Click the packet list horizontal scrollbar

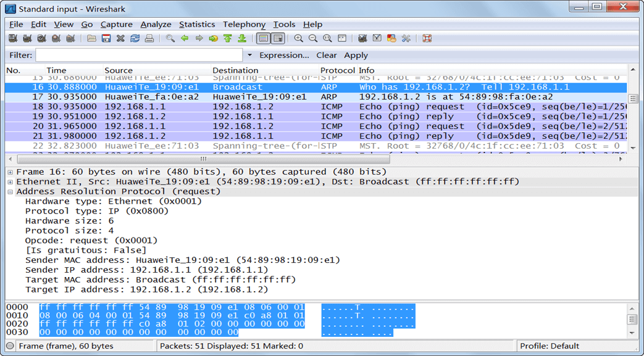pyautogui.click(x=203, y=159)
